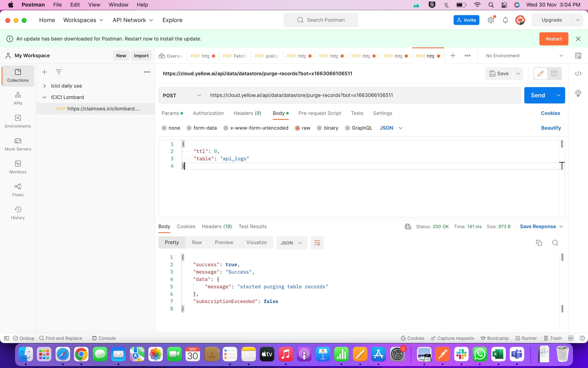Click the Restart update button

[x=554, y=39]
